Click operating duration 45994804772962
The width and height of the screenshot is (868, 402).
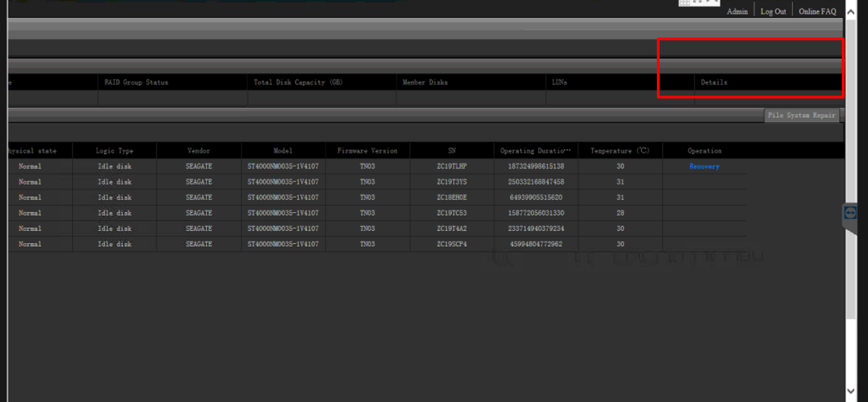[x=536, y=244]
